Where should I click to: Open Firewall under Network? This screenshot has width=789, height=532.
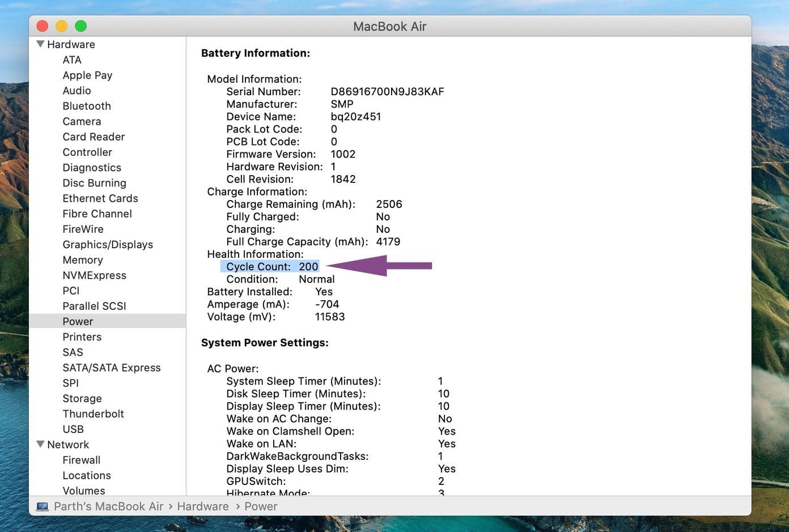(x=81, y=460)
